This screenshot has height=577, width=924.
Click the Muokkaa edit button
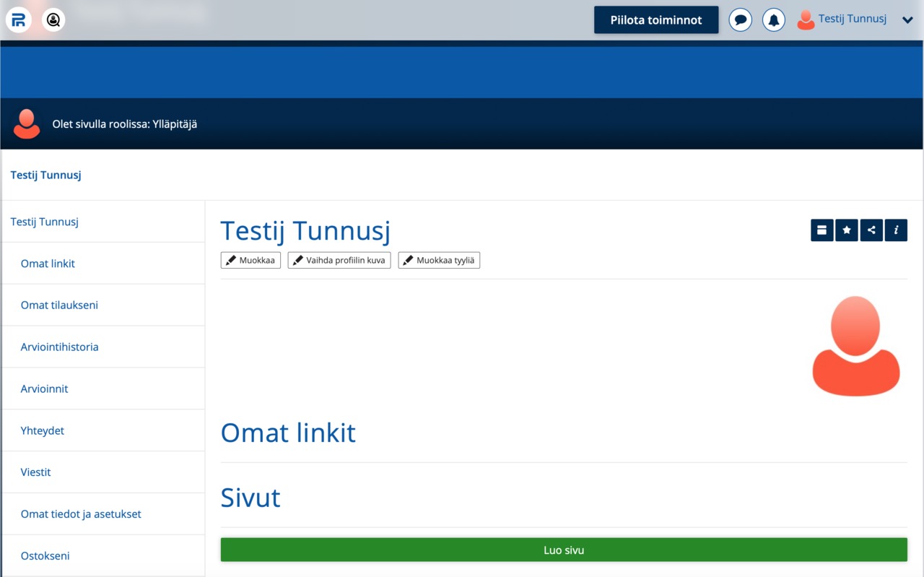[250, 260]
